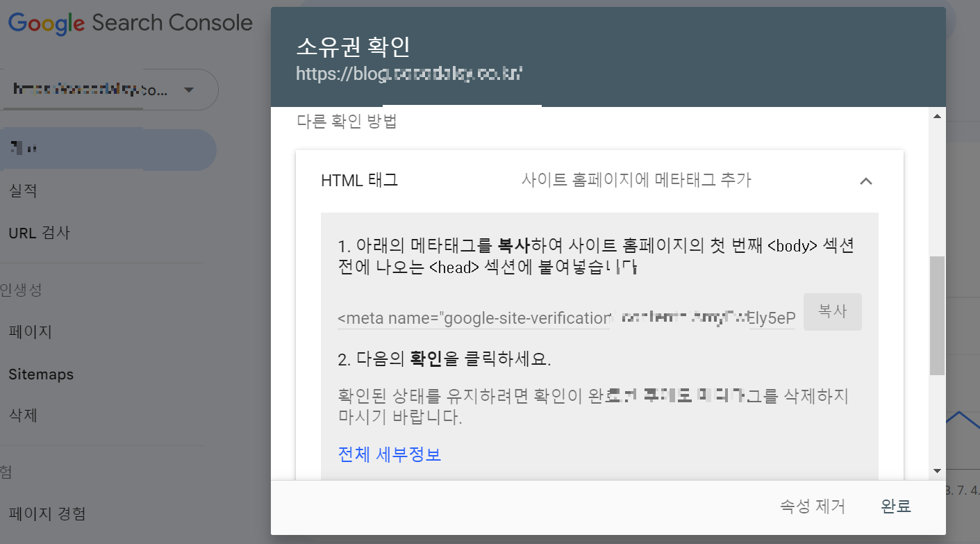Screen dimensions: 980x544
Task: Click the 다른 확인 방법 heading
Action: point(347,122)
